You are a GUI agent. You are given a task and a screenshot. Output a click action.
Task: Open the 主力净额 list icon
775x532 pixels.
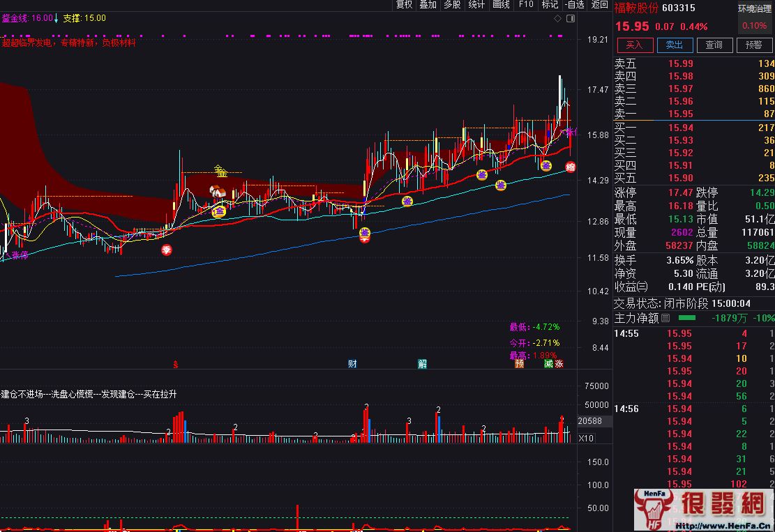coord(665,318)
